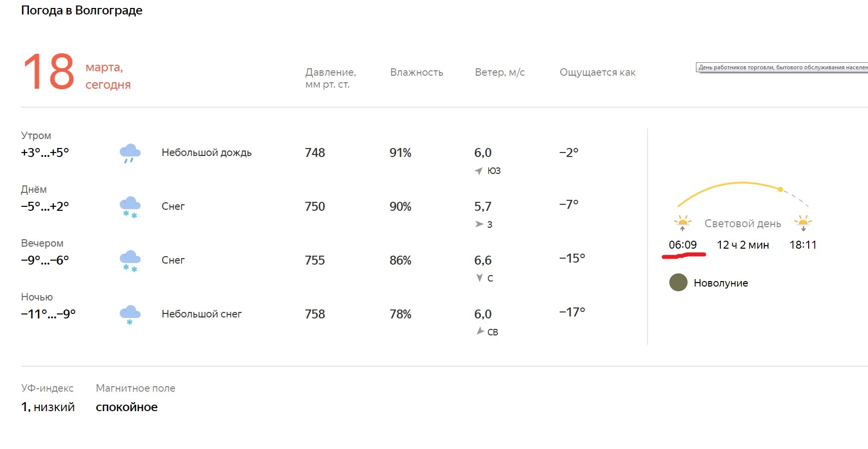
Task: Click the daytime snow cloud icon
Action: tap(130, 207)
